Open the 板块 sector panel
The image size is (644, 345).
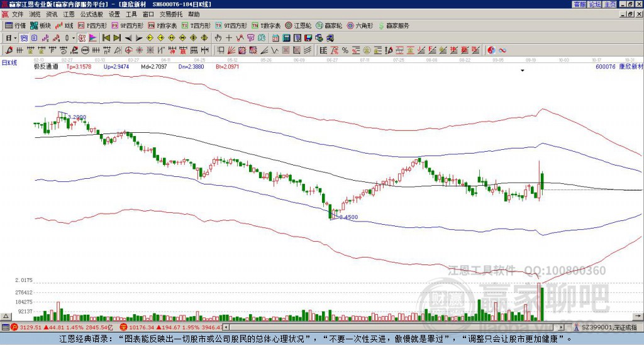pos(41,25)
